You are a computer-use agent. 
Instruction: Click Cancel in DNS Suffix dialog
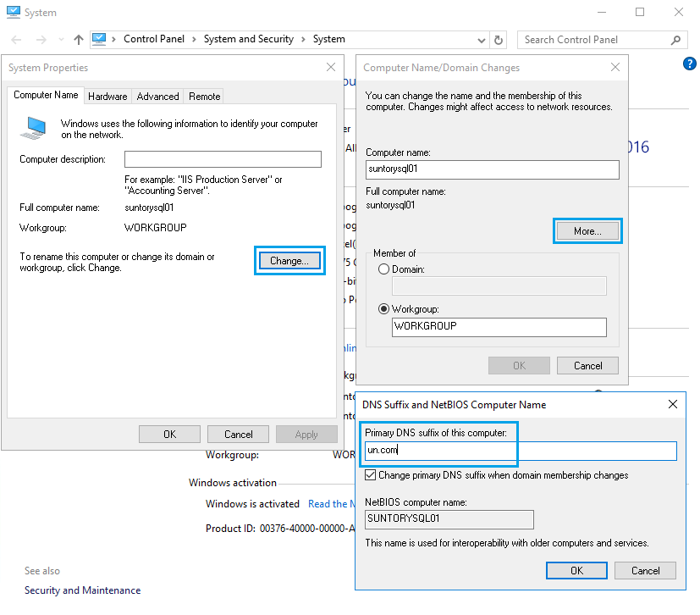click(x=645, y=571)
